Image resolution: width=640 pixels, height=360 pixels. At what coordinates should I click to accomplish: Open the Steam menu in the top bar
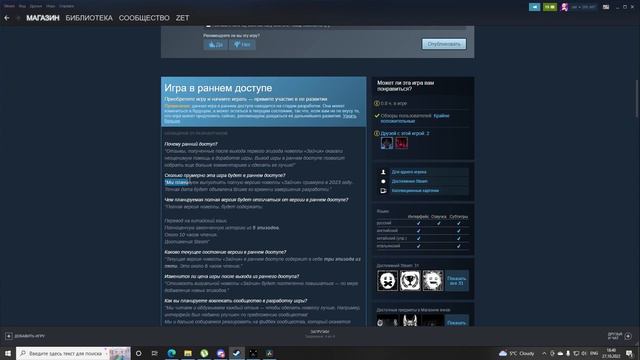tap(9, 6)
